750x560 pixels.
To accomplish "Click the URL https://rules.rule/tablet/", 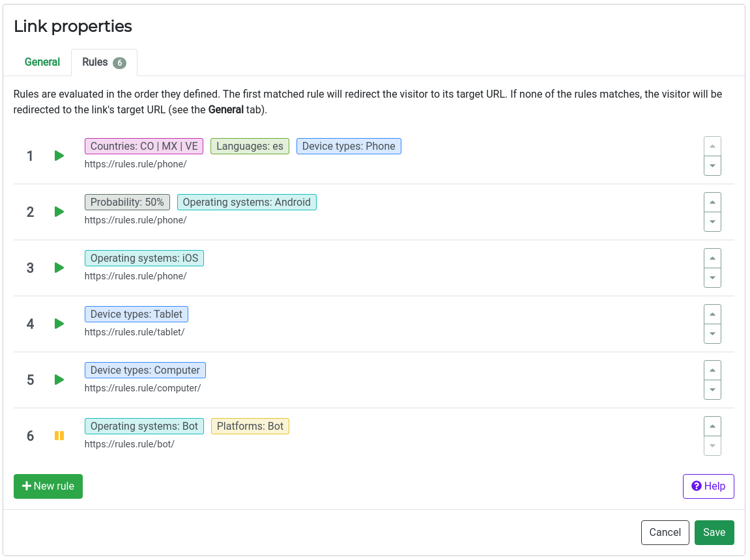I will pyautogui.click(x=134, y=331).
